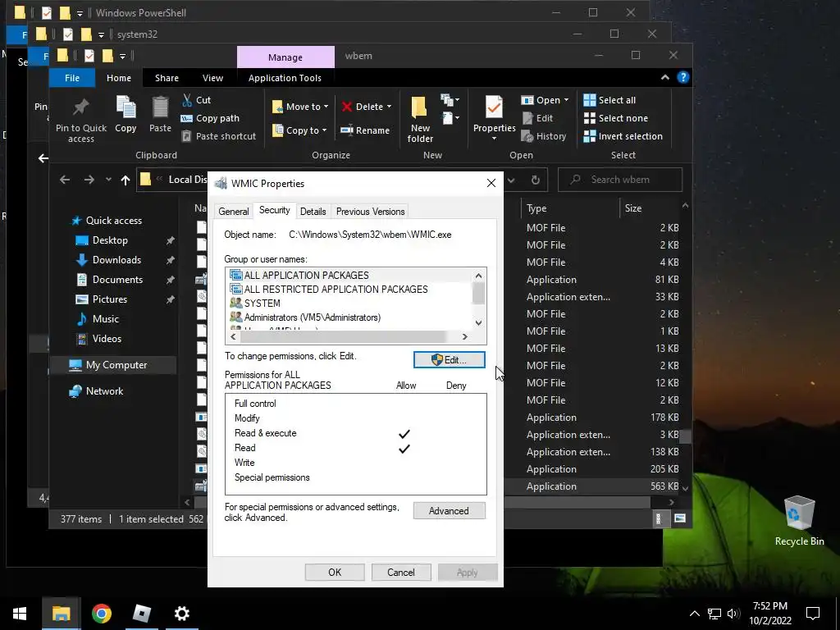Click Copy path in ribbon
Viewport: 840px width, 630px height.
click(x=210, y=118)
